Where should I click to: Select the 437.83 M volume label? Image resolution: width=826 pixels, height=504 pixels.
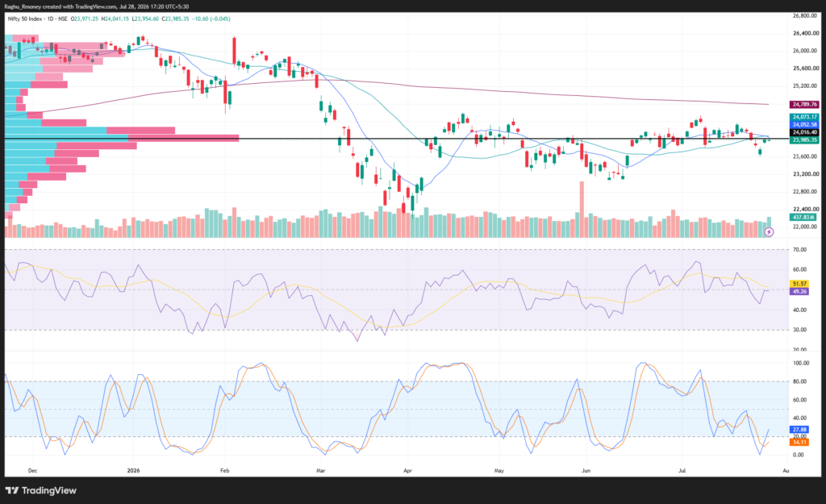(x=804, y=217)
